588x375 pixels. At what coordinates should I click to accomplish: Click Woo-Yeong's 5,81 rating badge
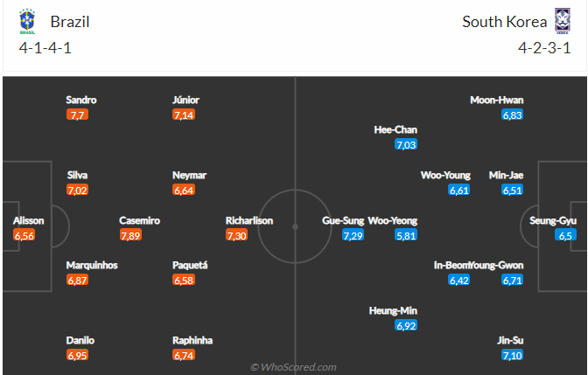pos(406,236)
